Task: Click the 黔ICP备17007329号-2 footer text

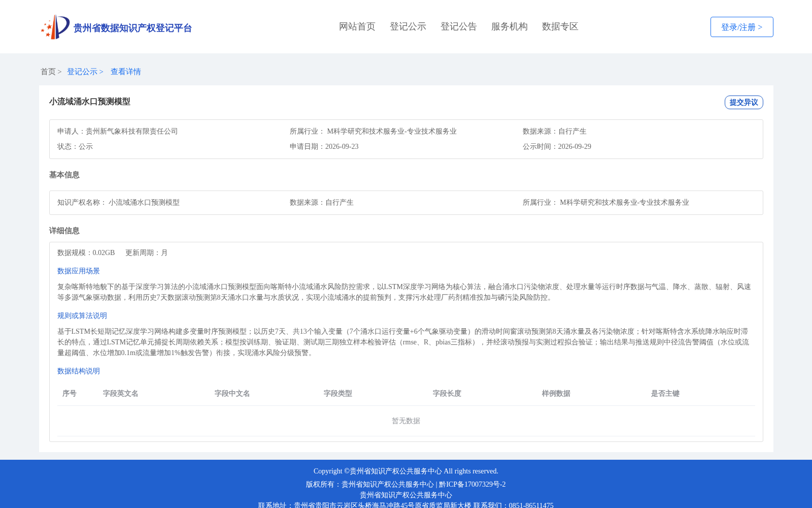Action: coord(472,484)
